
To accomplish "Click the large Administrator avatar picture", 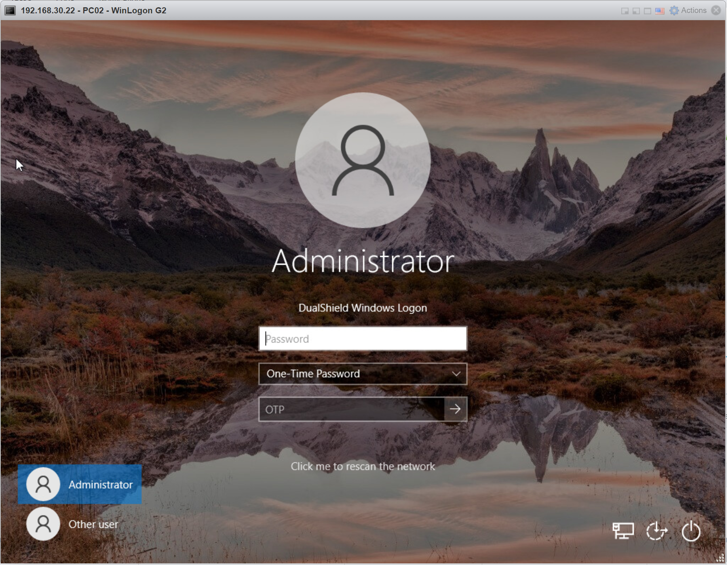I will click(x=363, y=160).
